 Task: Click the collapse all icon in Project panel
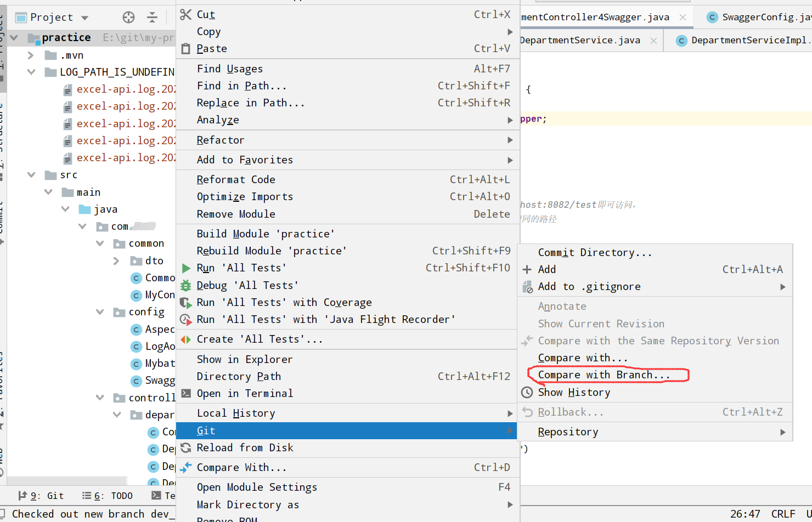point(152,18)
